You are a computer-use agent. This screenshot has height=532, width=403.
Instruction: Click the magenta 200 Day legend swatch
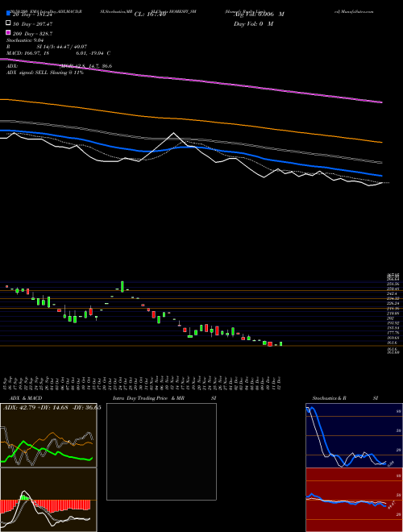point(8,32)
